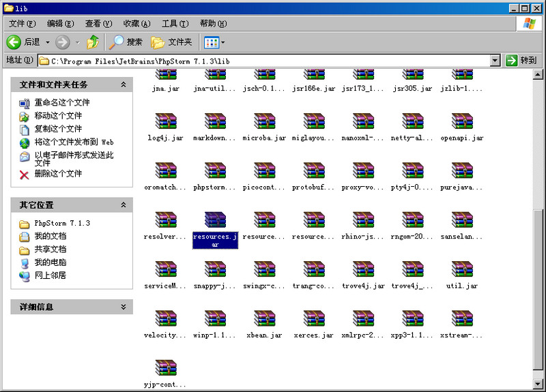Image resolution: width=546 pixels, height=392 pixels.
Task: Click the Go (转到) button
Action: (x=521, y=61)
